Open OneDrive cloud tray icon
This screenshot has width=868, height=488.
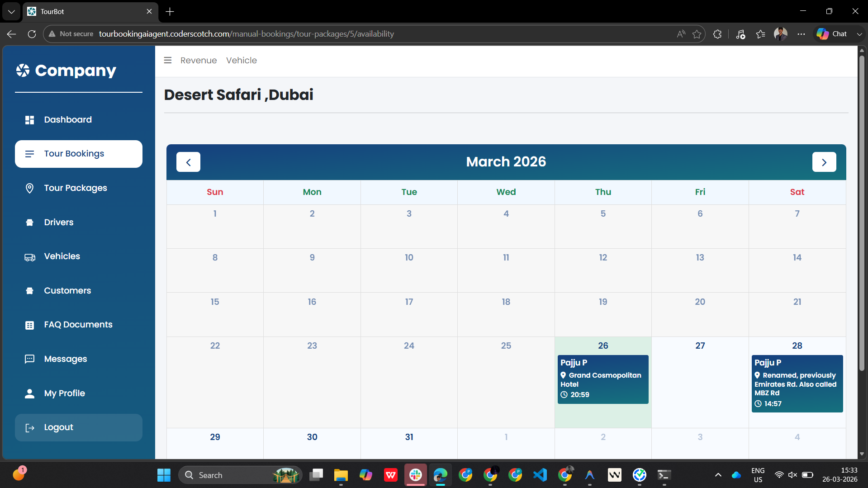click(736, 475)
